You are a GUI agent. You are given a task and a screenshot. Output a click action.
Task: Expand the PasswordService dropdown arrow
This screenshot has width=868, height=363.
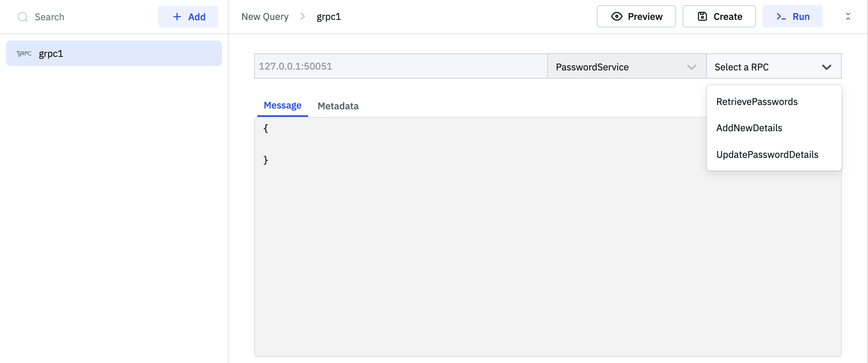[x=691, y=67]
